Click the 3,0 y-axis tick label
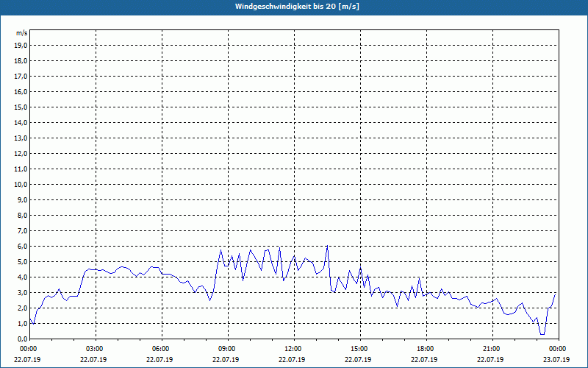The image size is (588, 368). coord(22,292)
